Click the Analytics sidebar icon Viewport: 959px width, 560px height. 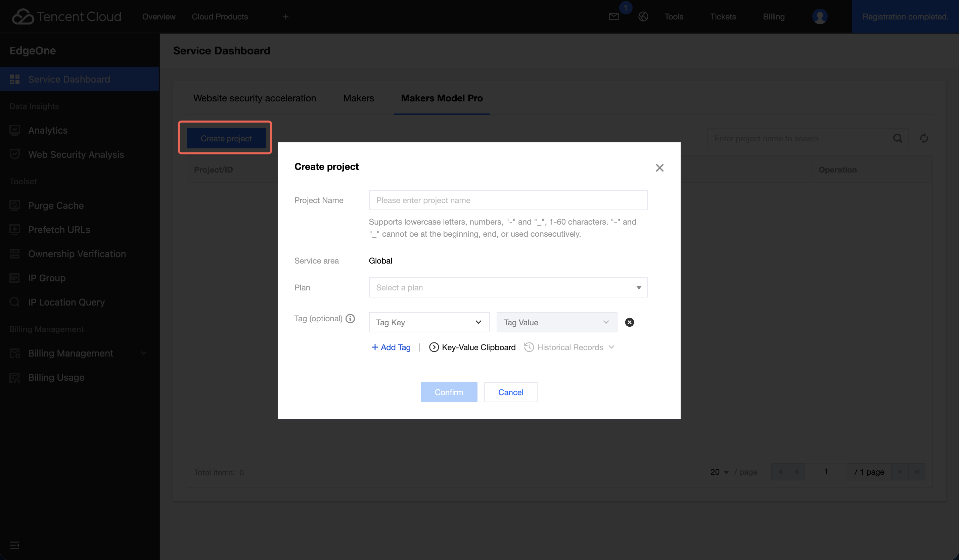click(x=14, y=130)
